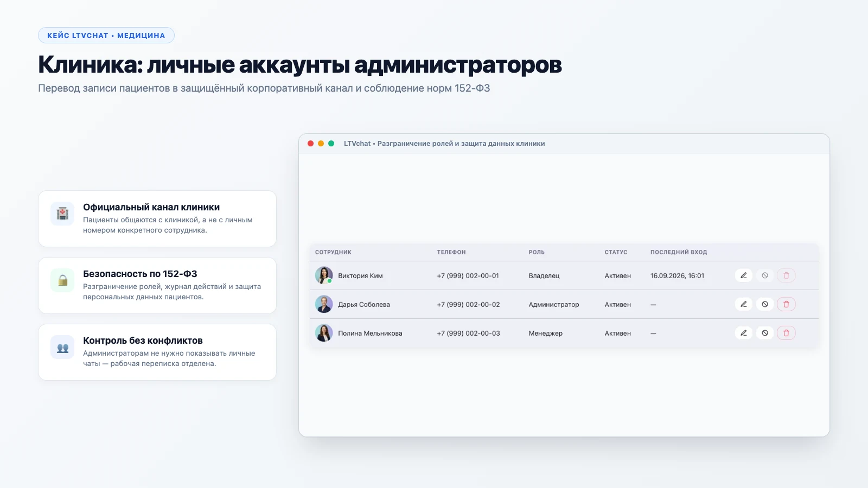This screenshot has height=488, width=868.
Task: Click the Безопасность по 152-ФЗ heading
Action: tap(140, 274)
